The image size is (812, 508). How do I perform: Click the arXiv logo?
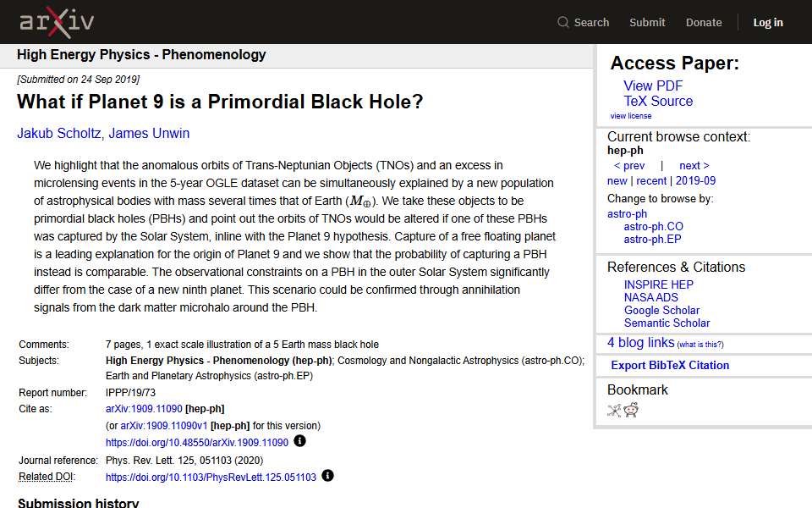coord(57,22)
